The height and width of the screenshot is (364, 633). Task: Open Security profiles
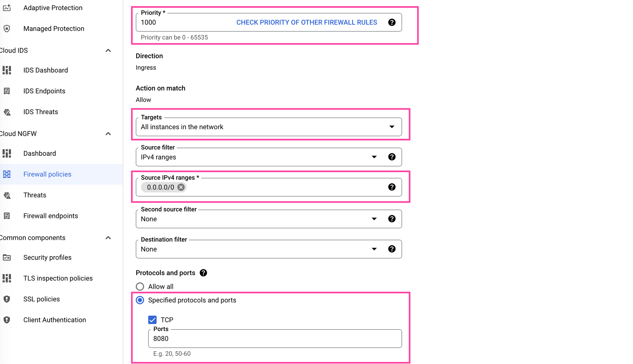point(47,257)
